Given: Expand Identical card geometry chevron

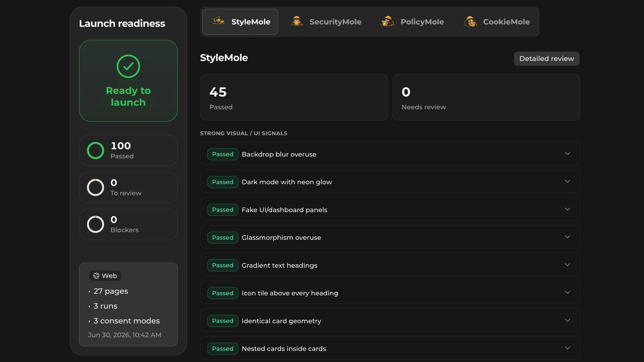Looking at the screenshot, I should click(568, 320).
